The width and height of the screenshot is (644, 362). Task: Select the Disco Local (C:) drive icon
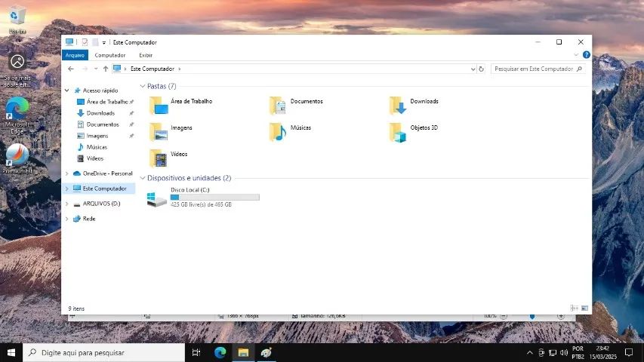pyautogui.click(x=157, y=199)
